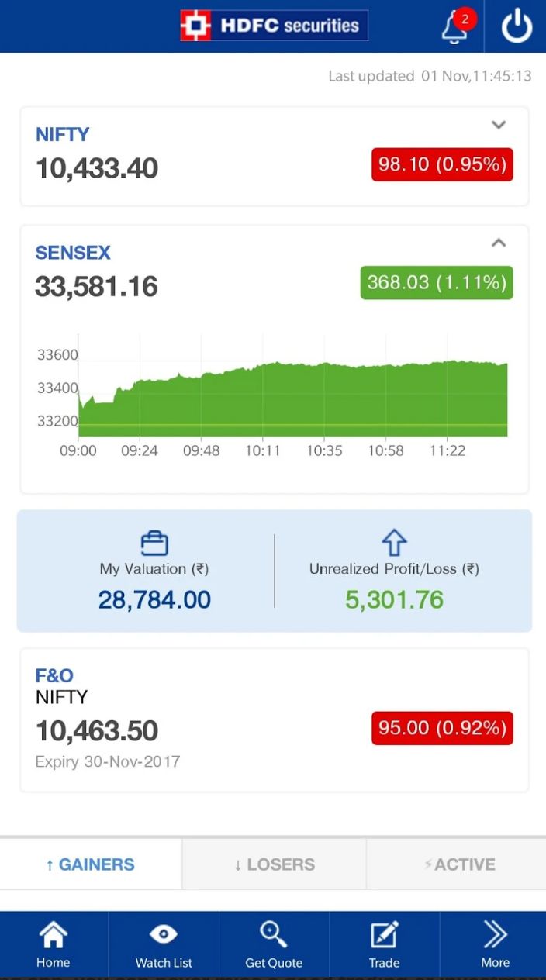Tap F&O NIFTY change badge 95.00
Image resolution: width=546 pixels, height=980 pixels.
[442, 728]
